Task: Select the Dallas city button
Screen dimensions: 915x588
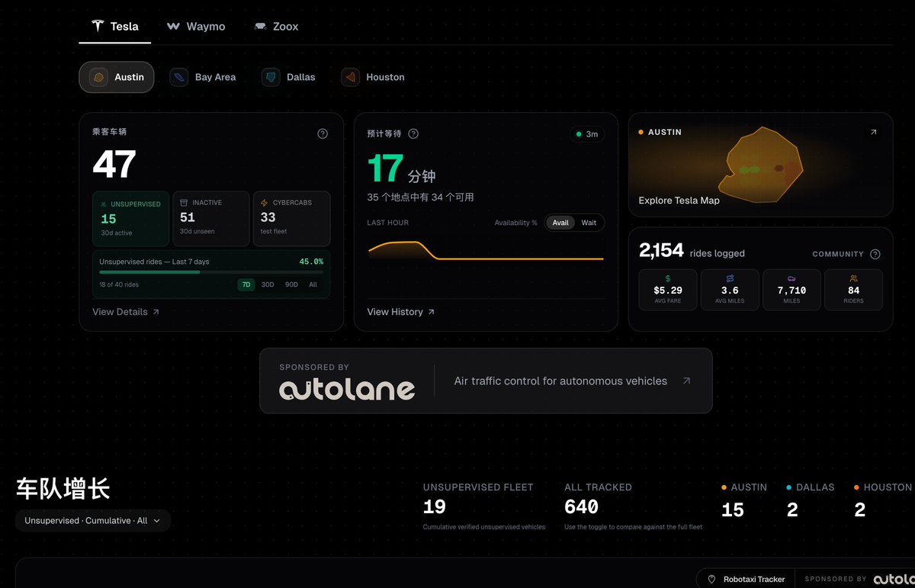Action: point(289,77)
